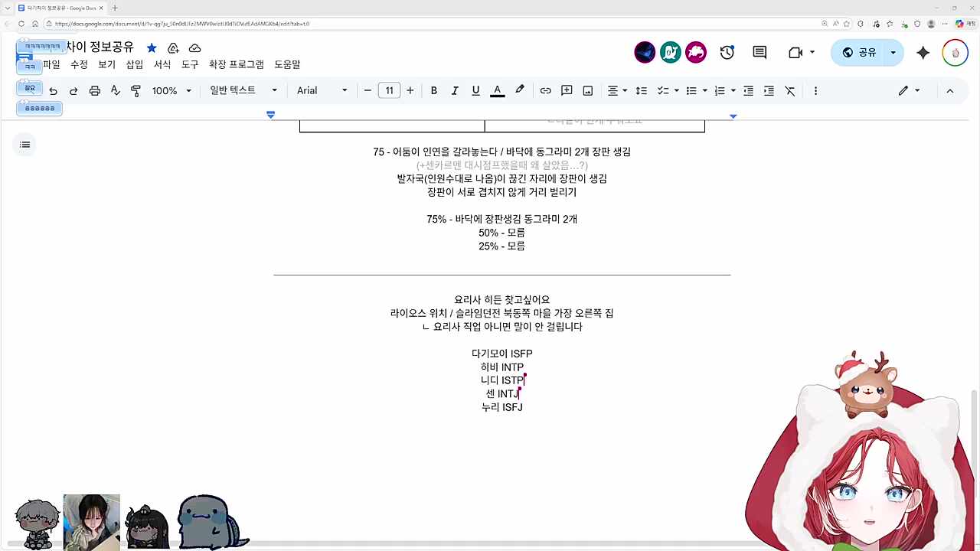
Task: Open the 삽입 menu
Action: point(134,64)
